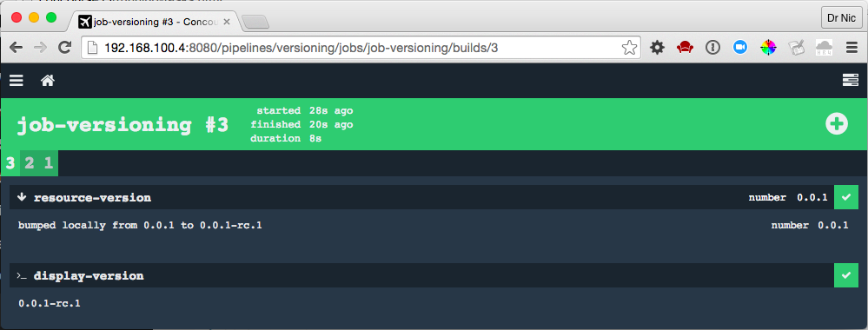Open the Chrome hamburger menu
Image resolution: width=868 pixels, height=330 pixels.
(852, 48)
